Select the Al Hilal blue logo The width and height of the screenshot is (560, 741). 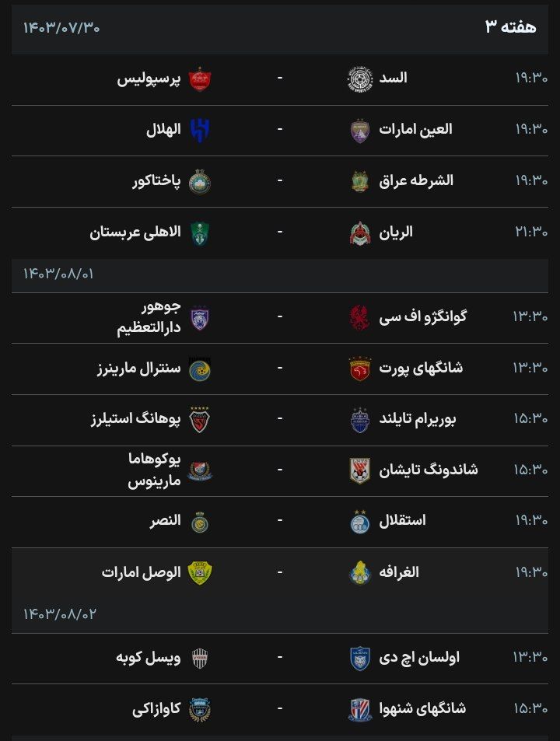point(200,131)
